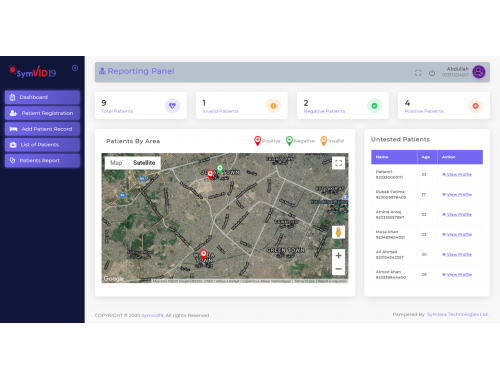
Task: Click the Dashboard clipboard icon
Action: (x=12, y=97)
